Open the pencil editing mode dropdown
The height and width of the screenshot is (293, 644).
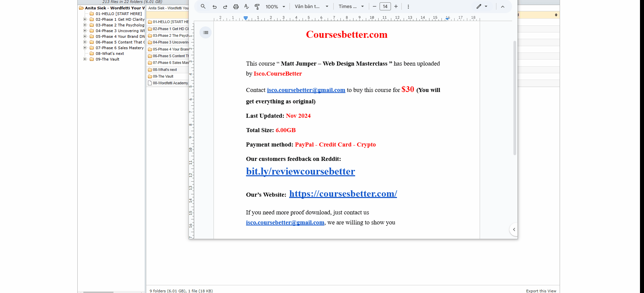point(482,6)
